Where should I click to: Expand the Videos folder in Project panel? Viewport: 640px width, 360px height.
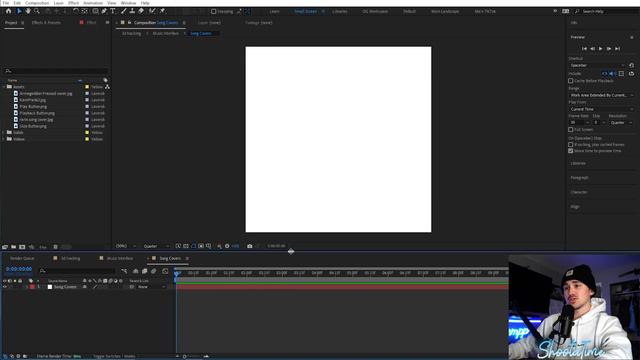click(4, 139)
